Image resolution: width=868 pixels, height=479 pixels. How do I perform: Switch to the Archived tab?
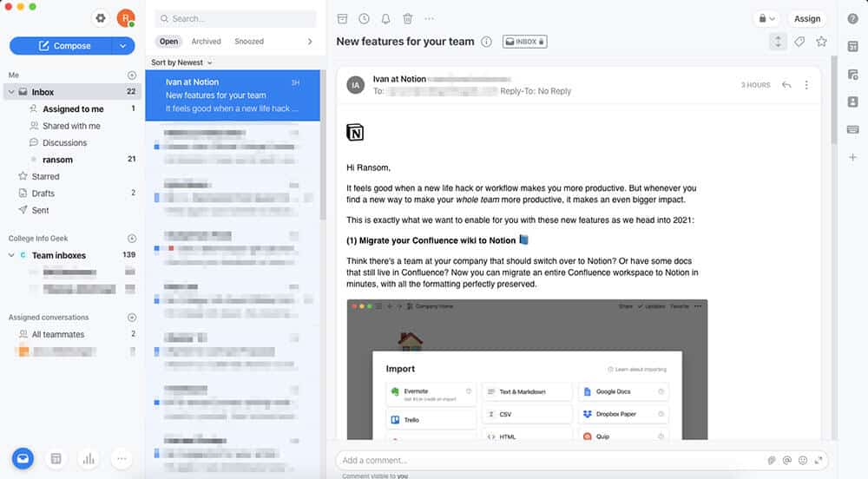point(206,42)
